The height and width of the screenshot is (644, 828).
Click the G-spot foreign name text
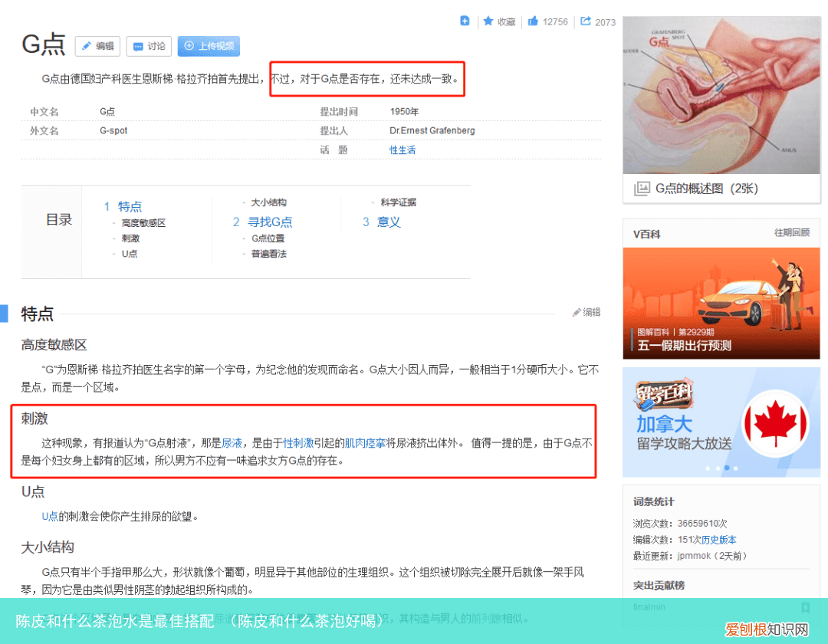[113, 130]
